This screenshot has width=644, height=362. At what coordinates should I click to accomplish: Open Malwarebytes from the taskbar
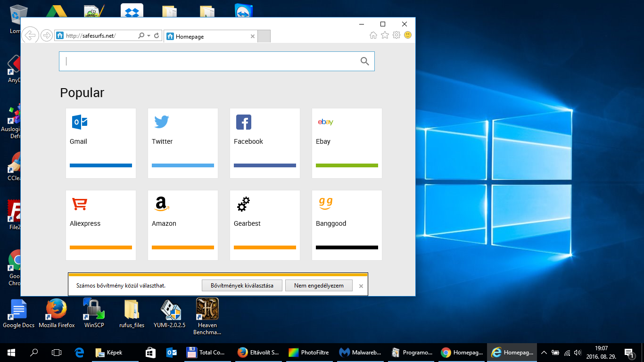[x=360, y=353]
